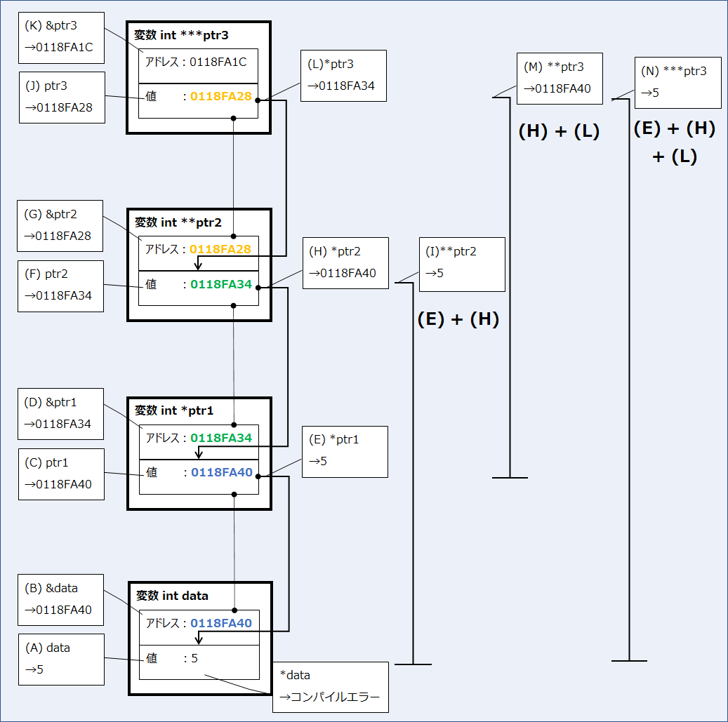
Task: Click the *data compile error box
Action: pyautogui.click(x=331, y=687)
